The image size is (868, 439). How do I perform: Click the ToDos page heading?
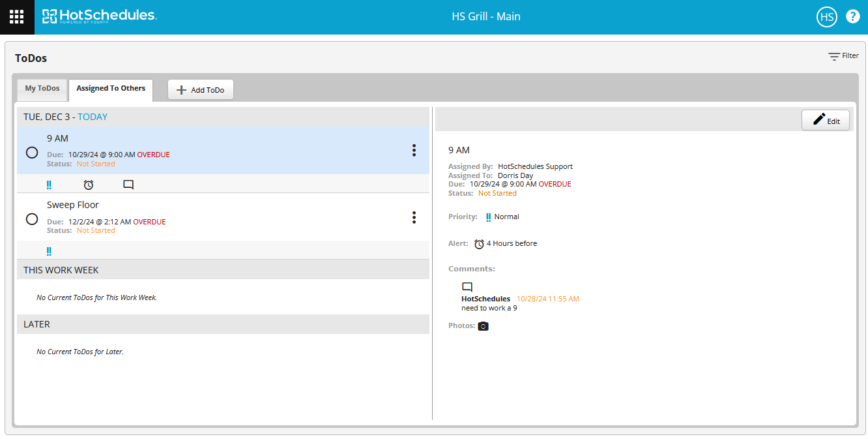[x=31, y=58]
